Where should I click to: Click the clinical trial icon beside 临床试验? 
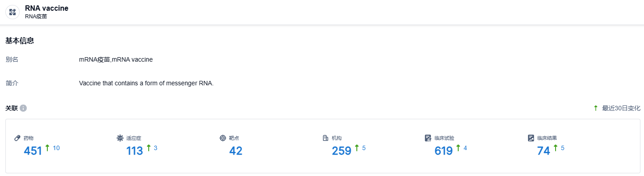click(x=428, y=138)
